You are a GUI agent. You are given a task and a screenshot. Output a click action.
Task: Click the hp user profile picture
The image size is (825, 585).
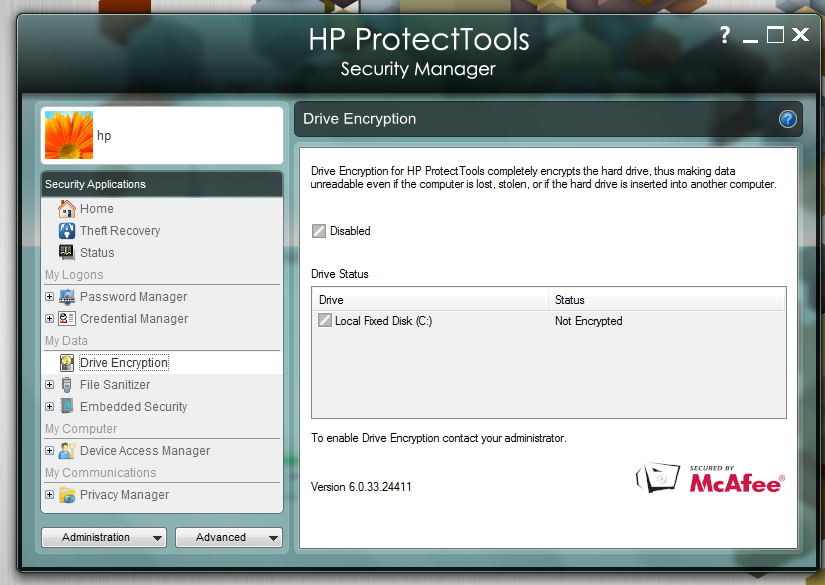[69, 135]
